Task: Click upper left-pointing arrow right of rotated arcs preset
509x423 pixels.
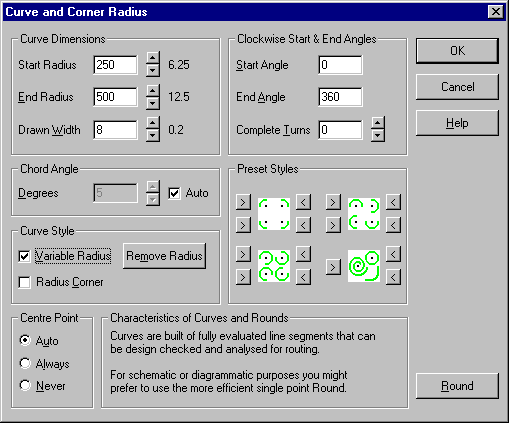Action: [393, 202]
